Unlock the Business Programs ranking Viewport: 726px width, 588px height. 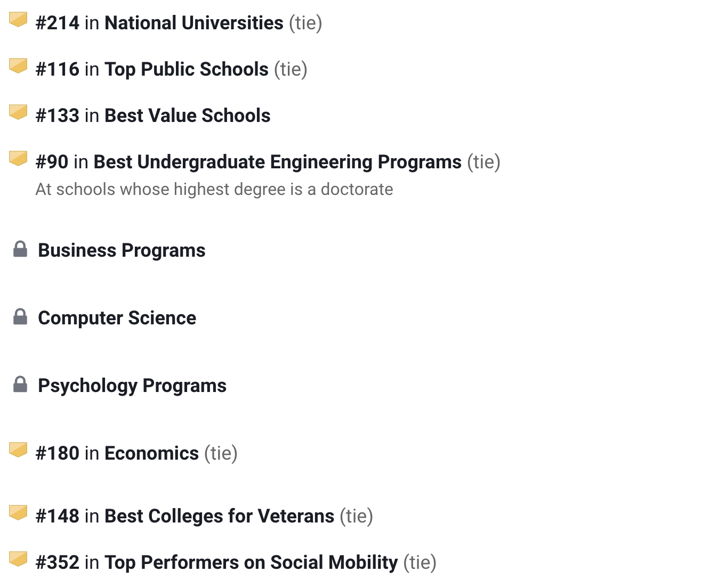coord(122,250)
